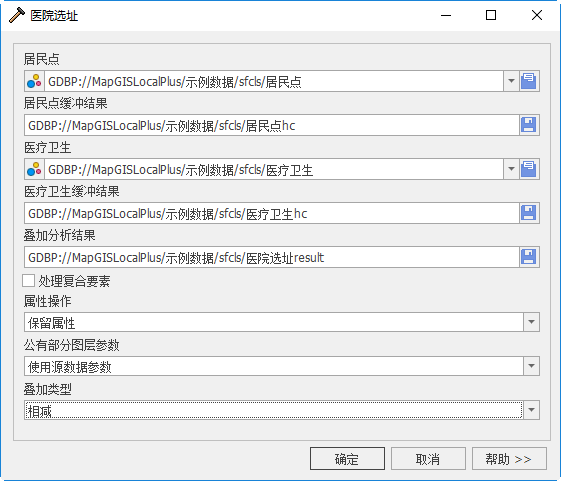This screenshot has height=481, width=561.
Task: Click into the 居民点hc output path field
Action: [272, 125]
